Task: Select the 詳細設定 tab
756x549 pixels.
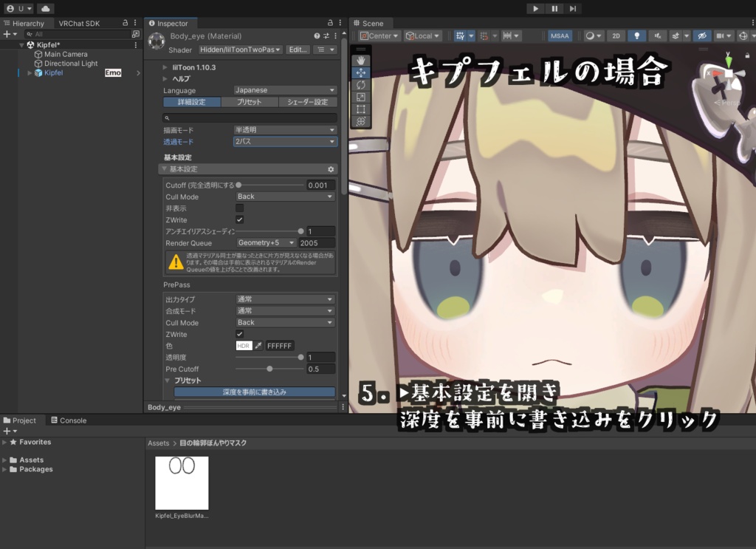Action: [192, 102]
